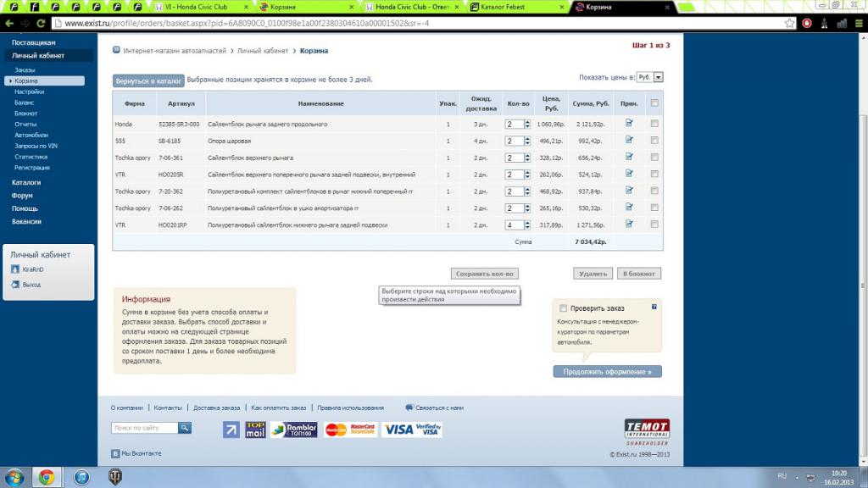Open iTunes from the taskbar

tap(81, 477)
